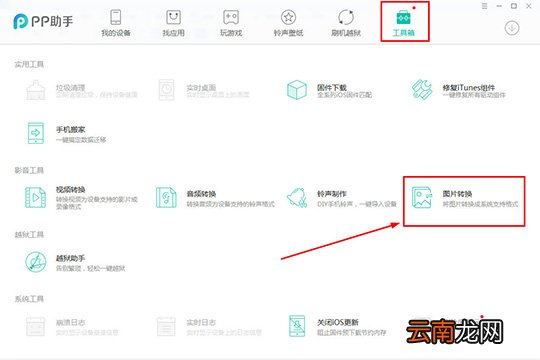
Task: Open the 图片转换 picture icon
Action: (x=422, y=197)
